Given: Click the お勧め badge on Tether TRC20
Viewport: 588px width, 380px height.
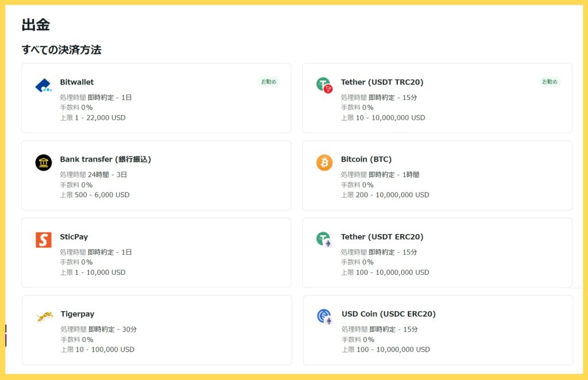Looking at the screenshot, I should click(550, 82).
